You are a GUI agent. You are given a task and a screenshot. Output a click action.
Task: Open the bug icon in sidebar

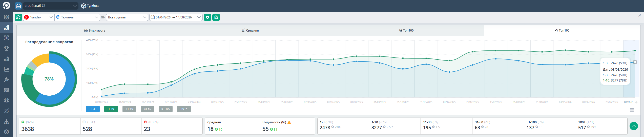7,100
